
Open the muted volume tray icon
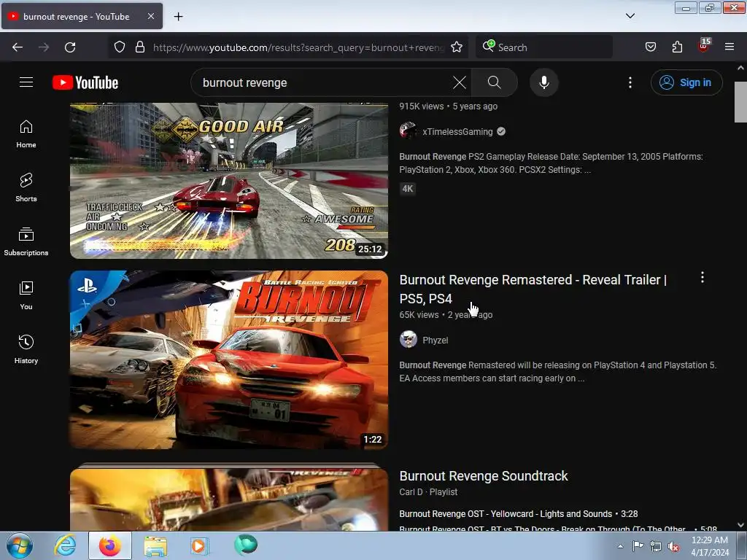[673, 547]
